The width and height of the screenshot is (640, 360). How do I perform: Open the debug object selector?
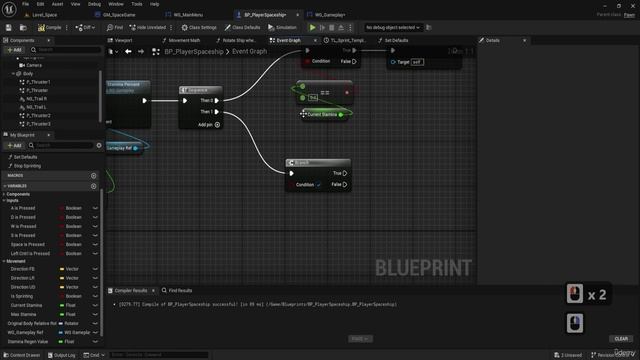(x=393, y=28)
